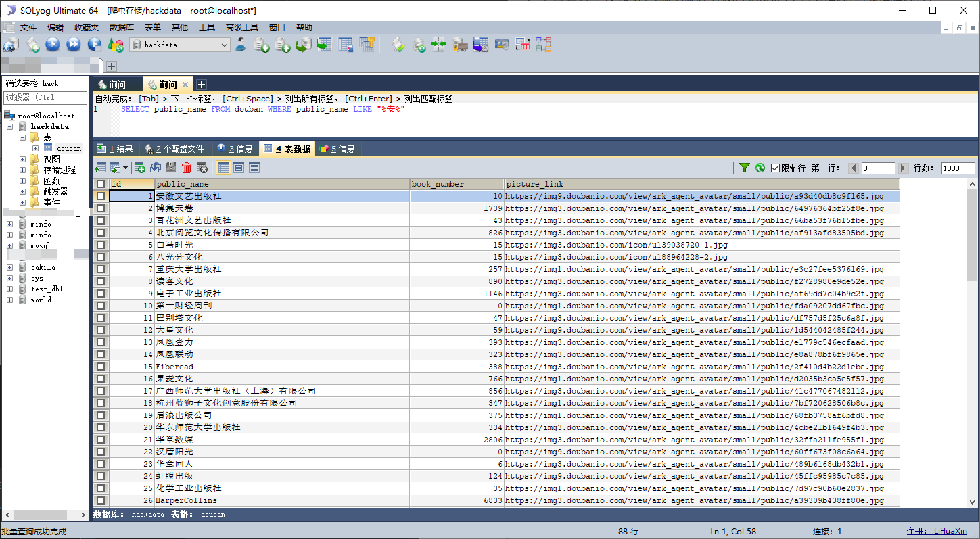Switch to form view mode icon
The height and width of the screenshot is (539, 980).
[x=239, y=168]
